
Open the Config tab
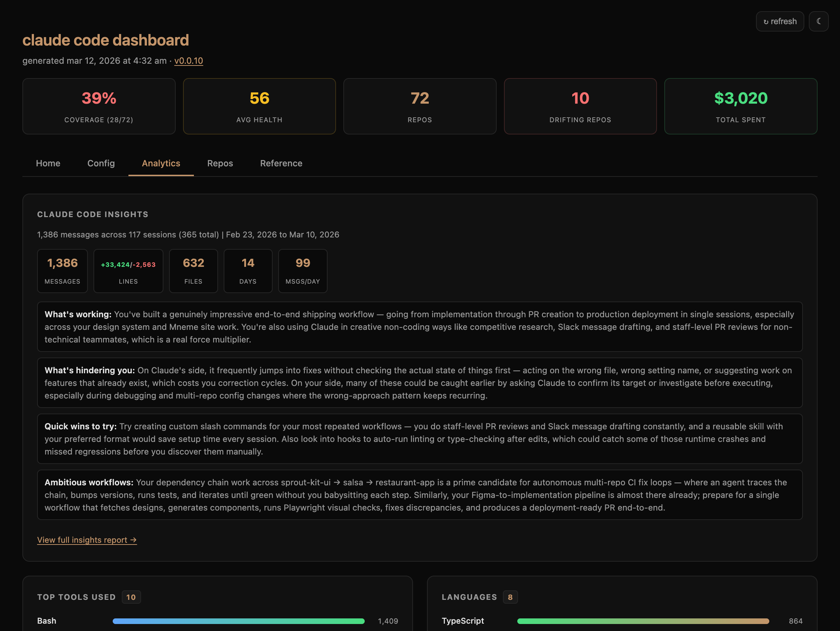pyautogui.click(x=101, y=164)
